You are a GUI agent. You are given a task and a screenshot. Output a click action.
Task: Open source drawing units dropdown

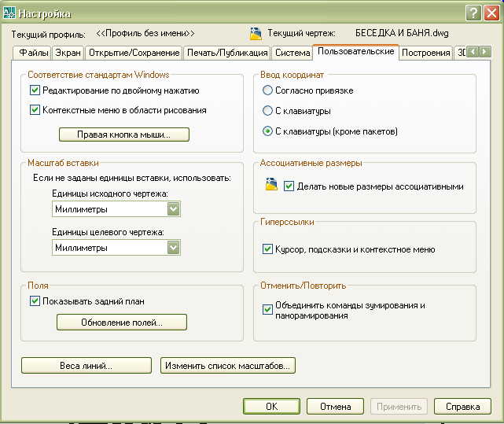(174, 209)
